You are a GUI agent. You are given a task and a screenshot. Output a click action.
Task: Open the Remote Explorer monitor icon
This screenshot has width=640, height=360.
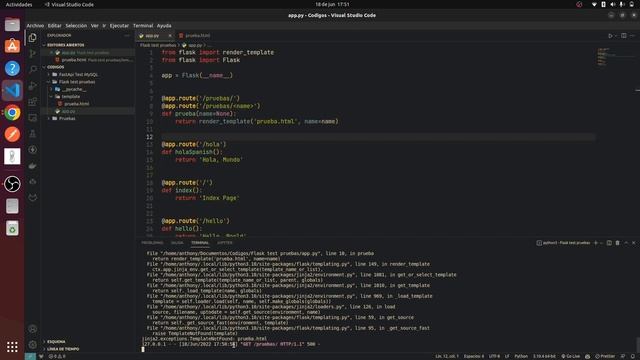[x=33, y=118]
